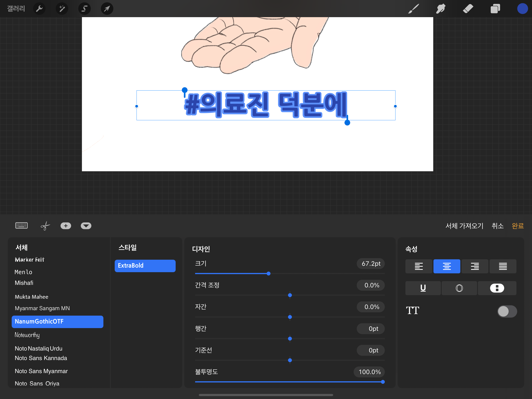Choose the Noto Sans Oriya font
Viewport: 532px width, 399px height.
click(37, 383)
